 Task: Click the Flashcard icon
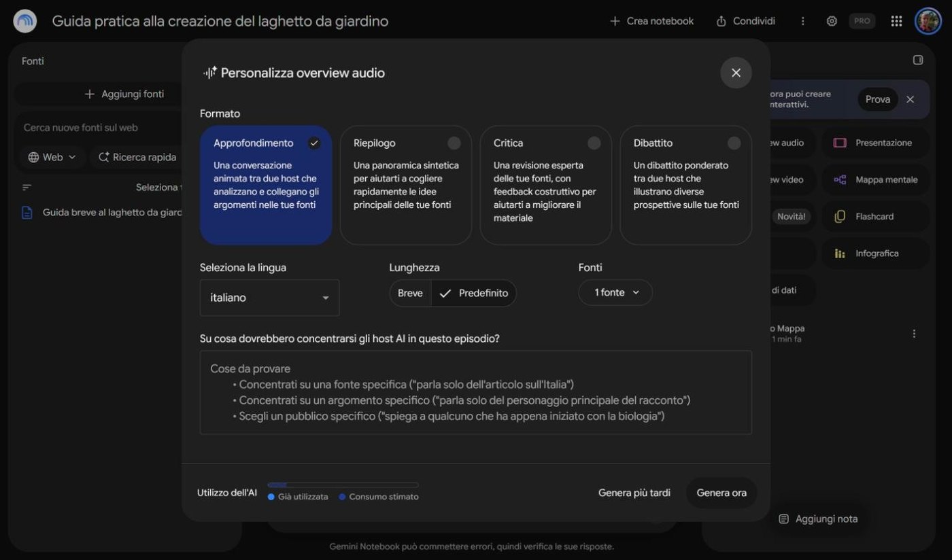[x=840, y=216]
